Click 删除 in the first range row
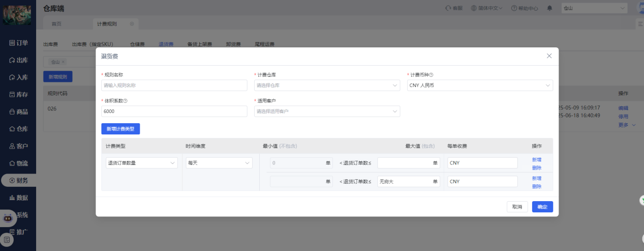 pos(537,168)
